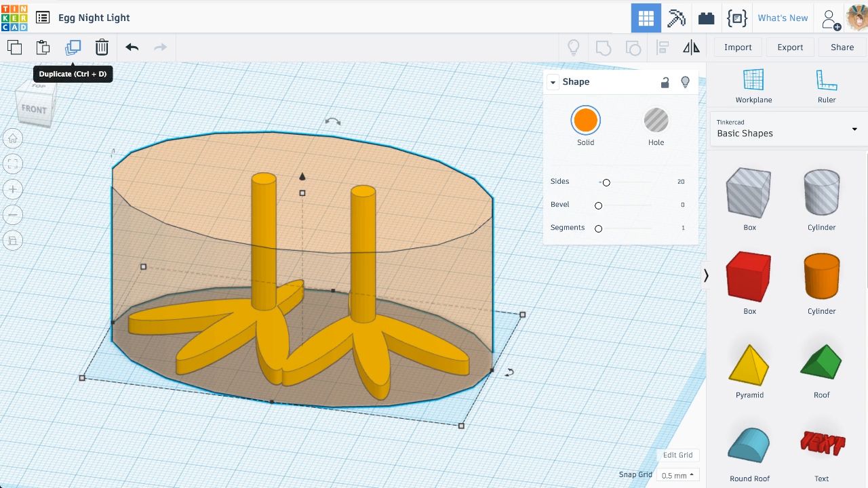Open the design list menu icon
This screenshot has height=488, width=868.
[x=43, y=18]
